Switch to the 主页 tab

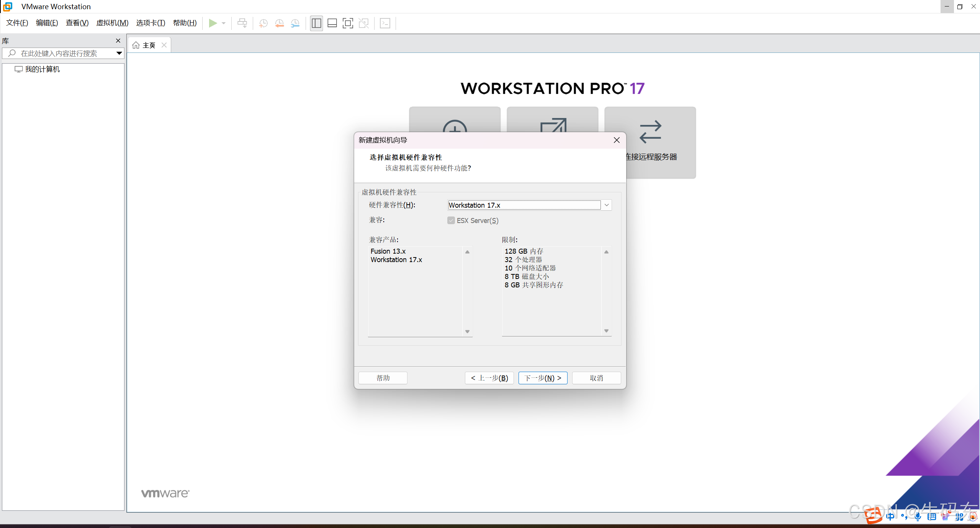149,45
